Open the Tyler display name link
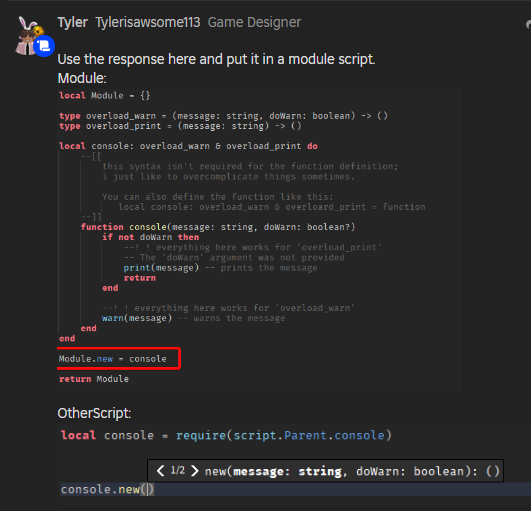The image size is (531, 511). point(72,22)
